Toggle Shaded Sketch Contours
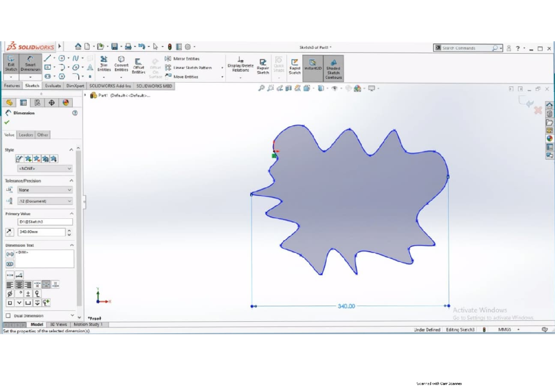Screen dimensions: 555x392 pos(333,68)
